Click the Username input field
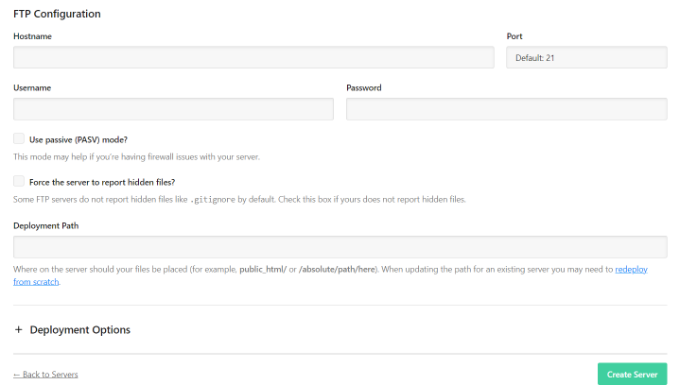 (173, 109)
